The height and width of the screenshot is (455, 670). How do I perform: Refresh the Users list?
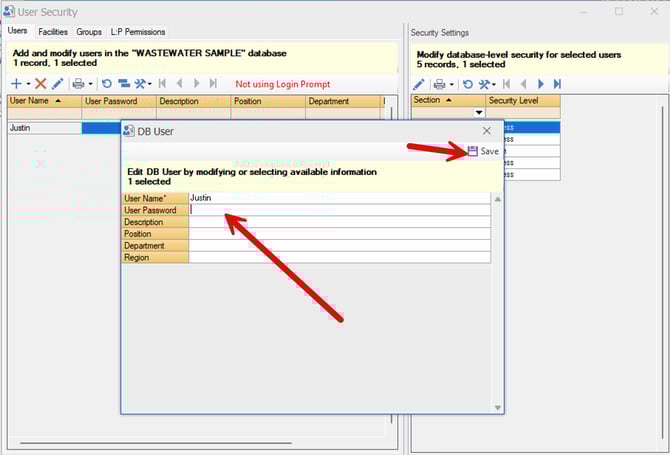point(106,84)
